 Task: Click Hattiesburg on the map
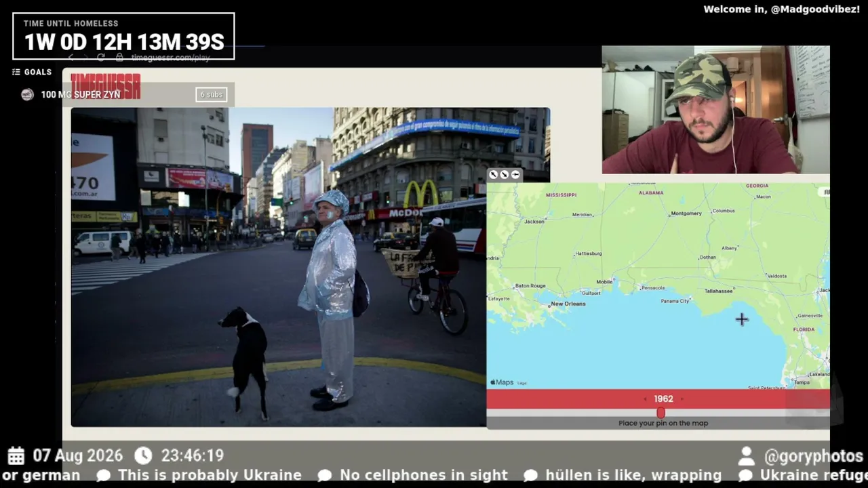(x=588, y=253)
